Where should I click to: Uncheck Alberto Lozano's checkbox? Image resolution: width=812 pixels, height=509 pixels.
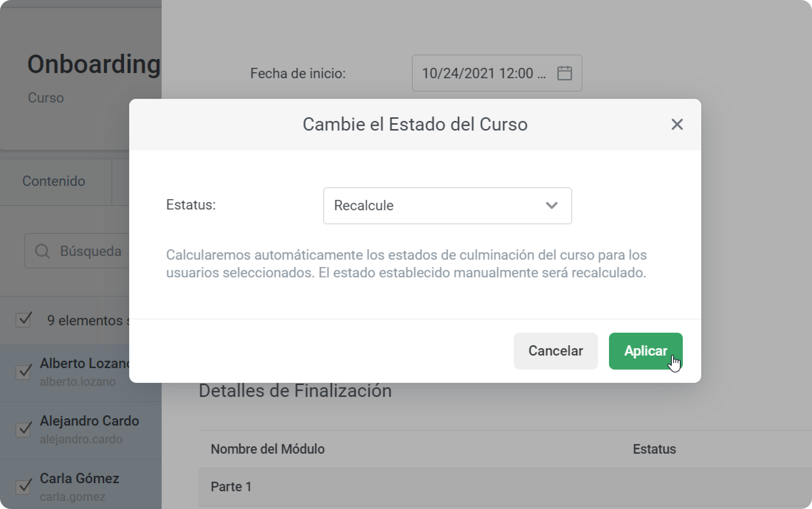coord(24,371)
